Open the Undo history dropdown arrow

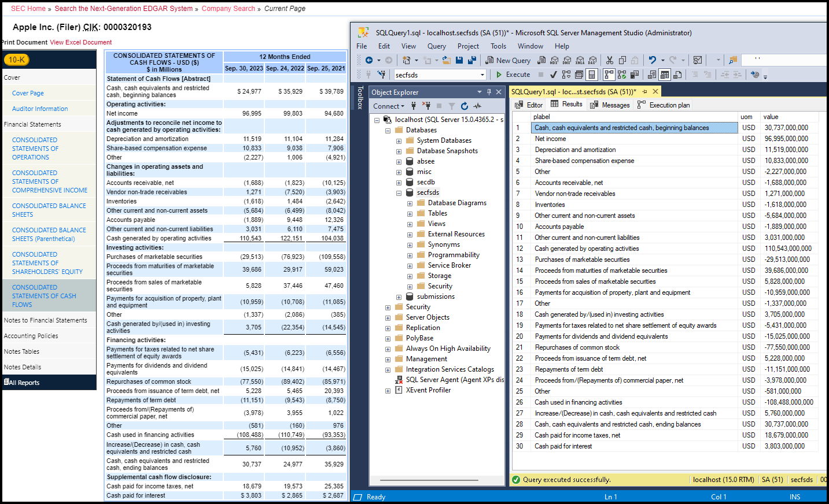click(x=662, y=60)
